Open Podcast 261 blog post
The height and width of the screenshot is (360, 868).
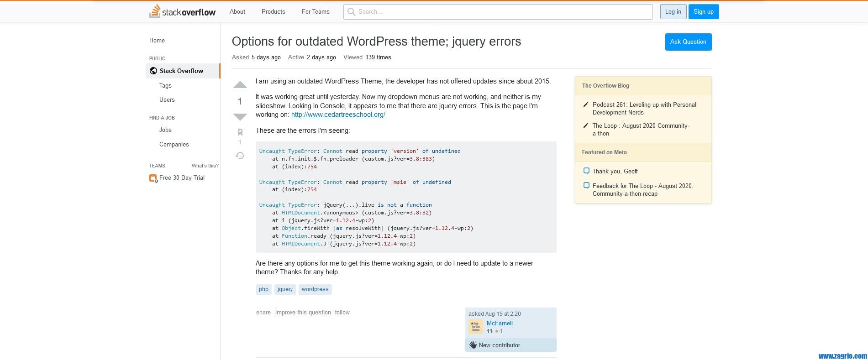tap(644, 109)
